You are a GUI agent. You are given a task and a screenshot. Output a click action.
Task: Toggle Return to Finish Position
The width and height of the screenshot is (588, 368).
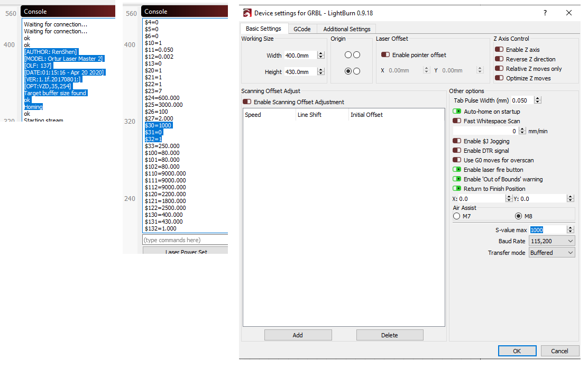[x=457, y=189]
